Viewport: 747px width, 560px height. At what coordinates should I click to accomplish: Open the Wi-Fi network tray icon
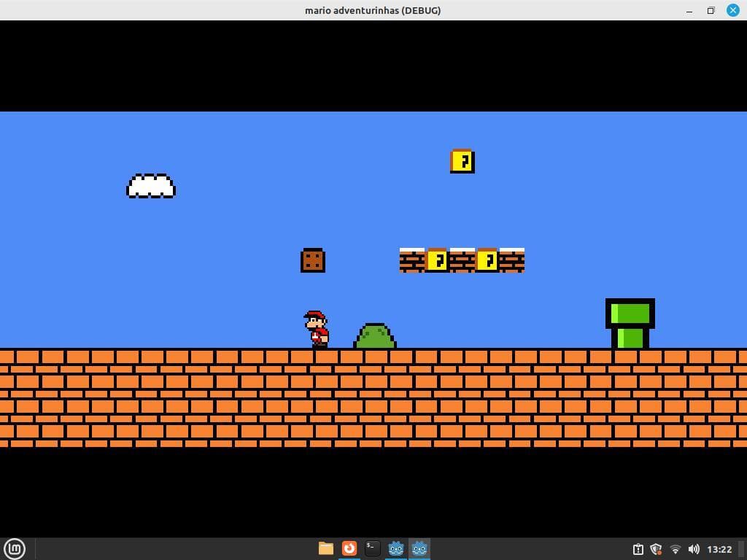point(675,549)
